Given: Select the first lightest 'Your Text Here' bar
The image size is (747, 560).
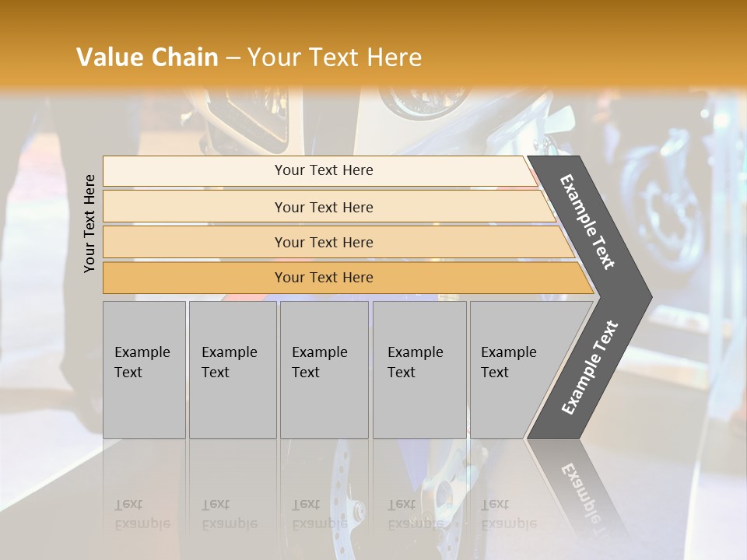Looking at the screenshot, I should 320,171.
